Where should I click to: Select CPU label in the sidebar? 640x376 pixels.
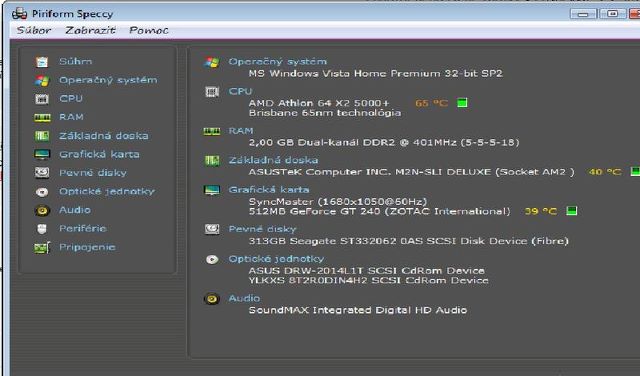71,98
